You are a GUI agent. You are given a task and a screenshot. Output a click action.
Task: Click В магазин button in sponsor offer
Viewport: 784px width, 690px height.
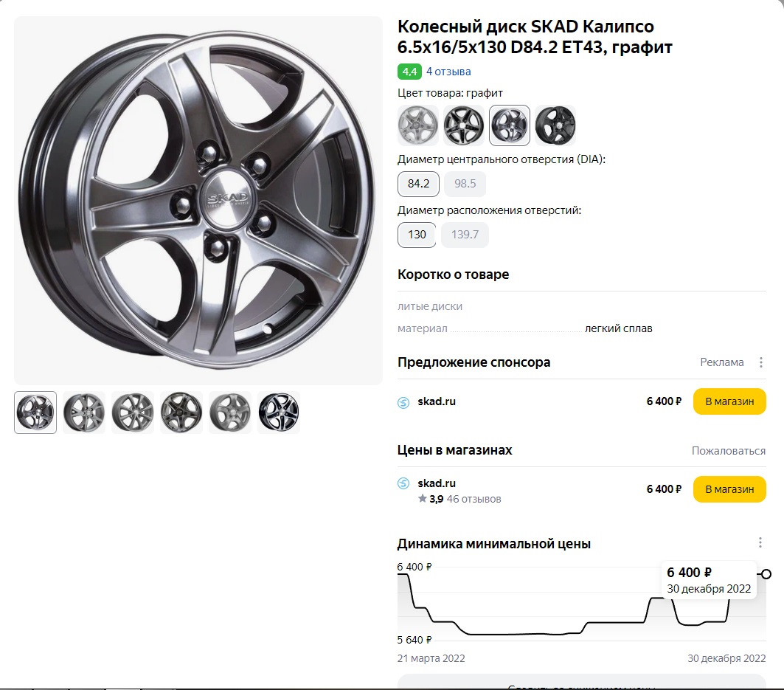729,402
